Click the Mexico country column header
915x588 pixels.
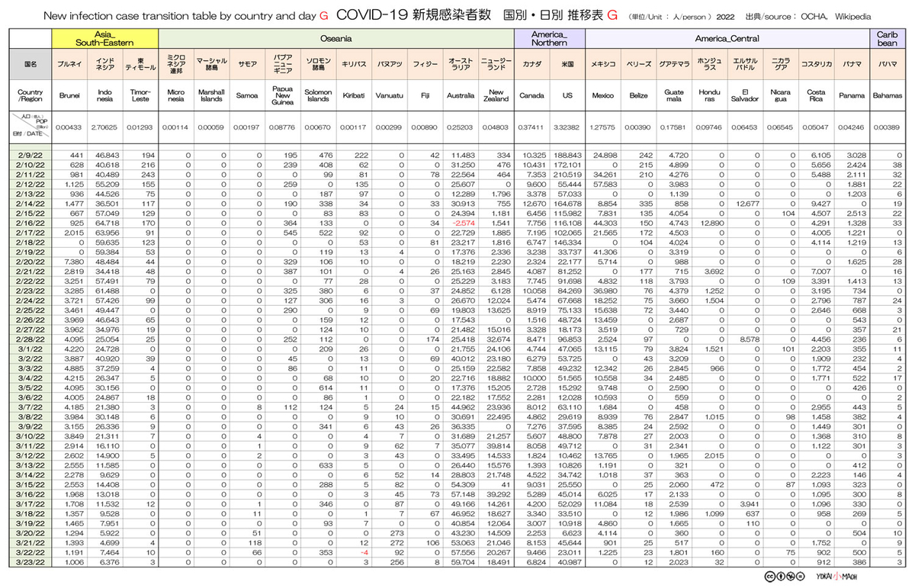pyautogui.click(x=603, y=95)
